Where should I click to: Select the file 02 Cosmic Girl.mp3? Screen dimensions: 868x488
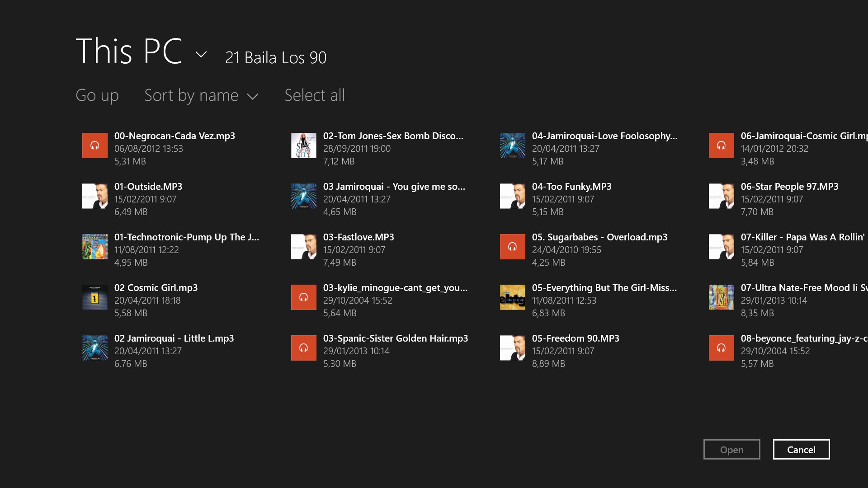pyautogui.click(x=156, y=287)
